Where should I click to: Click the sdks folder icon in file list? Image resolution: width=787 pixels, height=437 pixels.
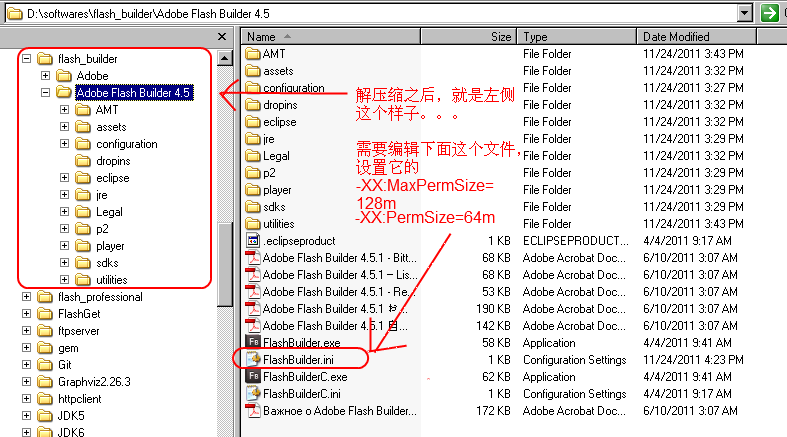(x=253, y=207)
